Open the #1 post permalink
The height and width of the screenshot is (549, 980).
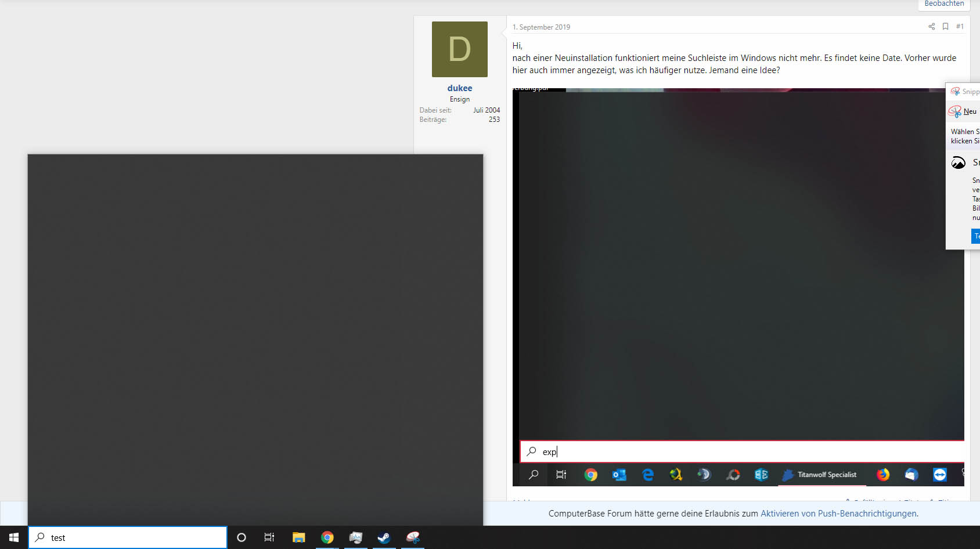click(x=960, y=27)
